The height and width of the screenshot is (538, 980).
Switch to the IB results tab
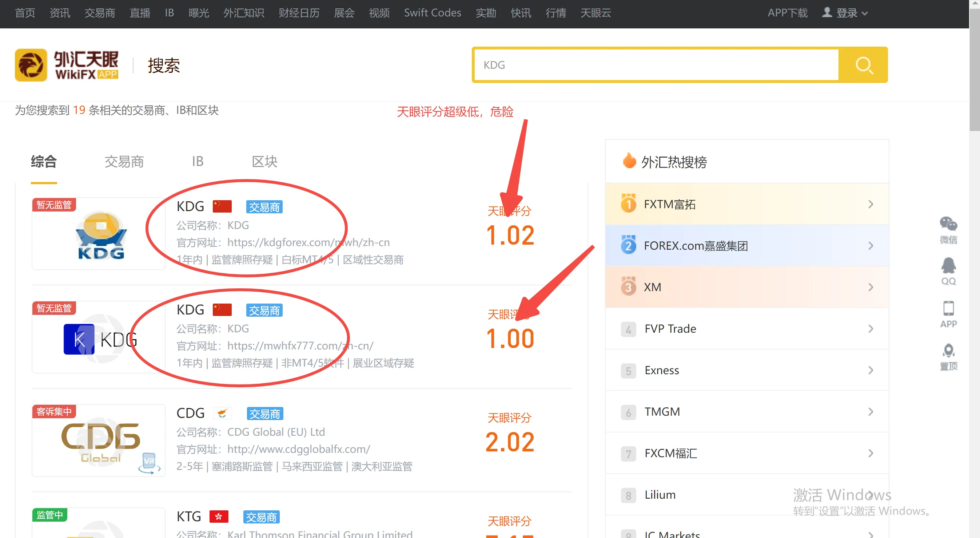[198, 162]
